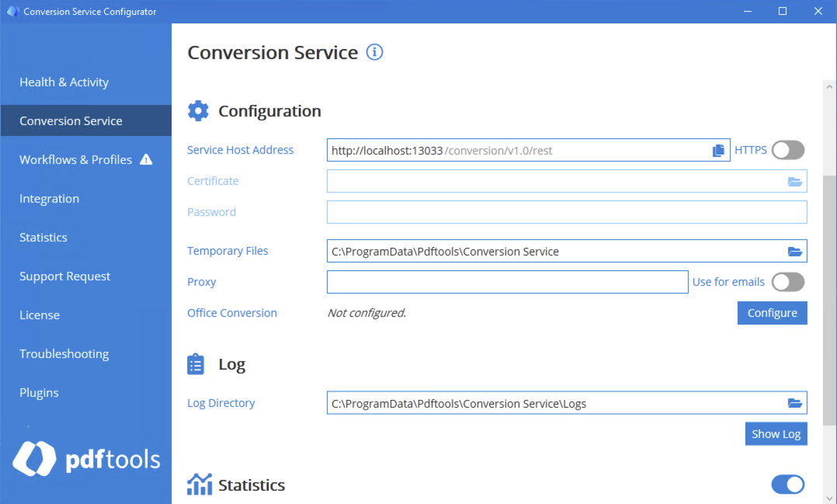Browse Temporary Files folder with the folder icon

(x=795, y=252)
